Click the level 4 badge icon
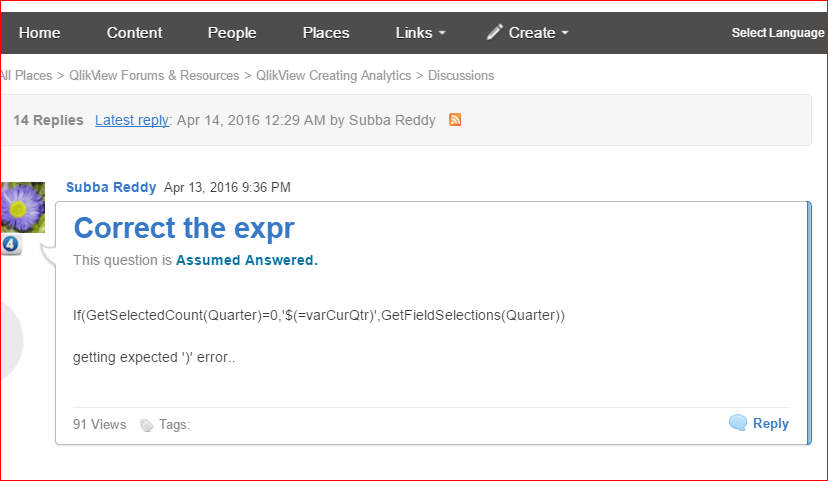Viewport: 828px width, 481px height. 11,244
